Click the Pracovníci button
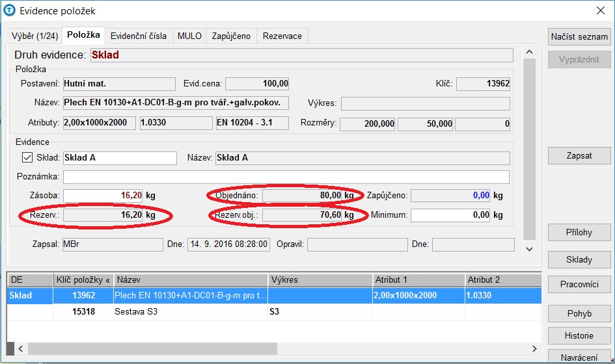 click(x=579, y=284)
